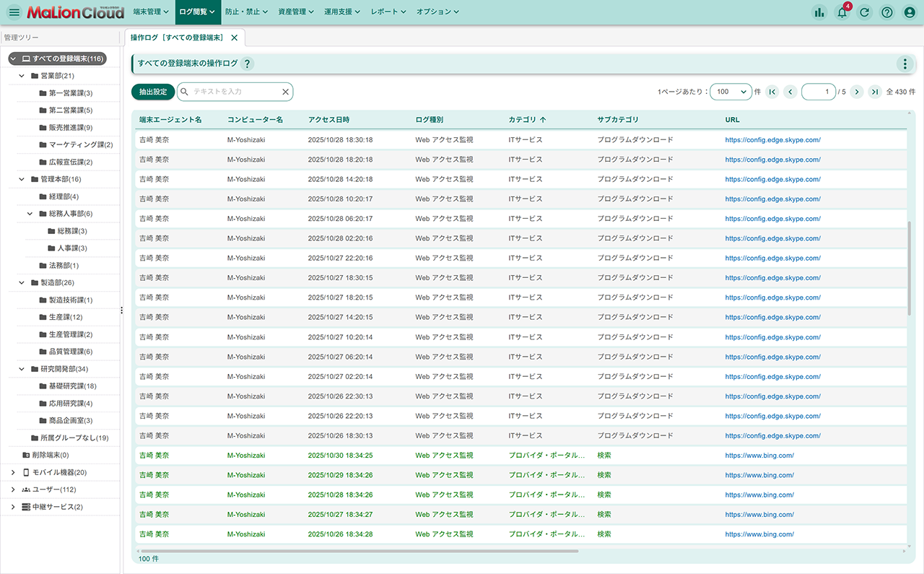The height and width of the screenshot is (574, 924).
Task: Open the three-dot options menu for log panel
Action: (x=905, y=64)
